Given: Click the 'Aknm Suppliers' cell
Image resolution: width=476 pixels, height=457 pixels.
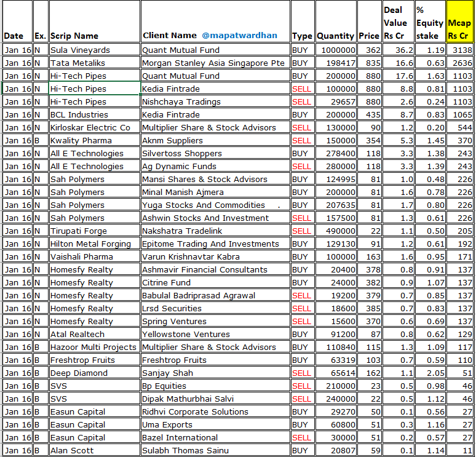Looking at the screenshot, I should [215, 140].
